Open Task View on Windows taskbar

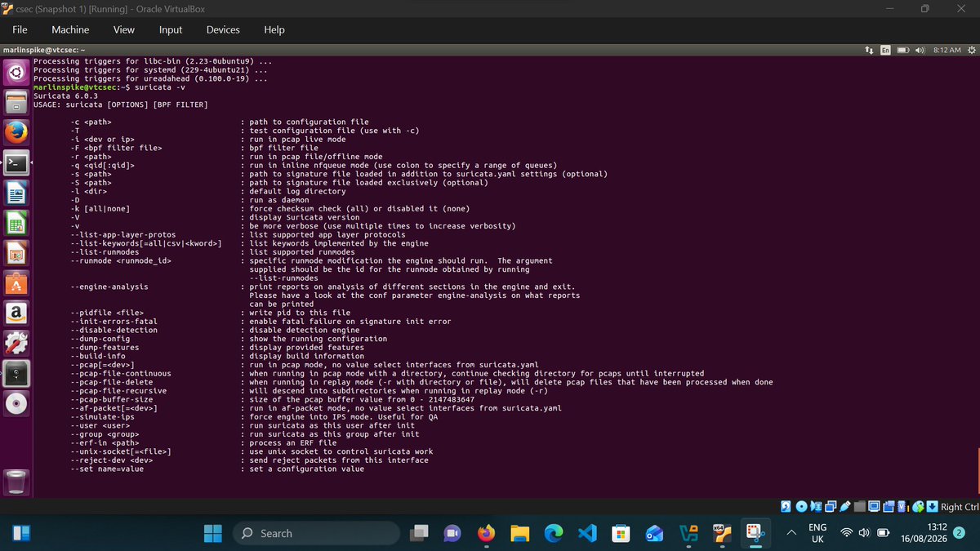point(419,533)
